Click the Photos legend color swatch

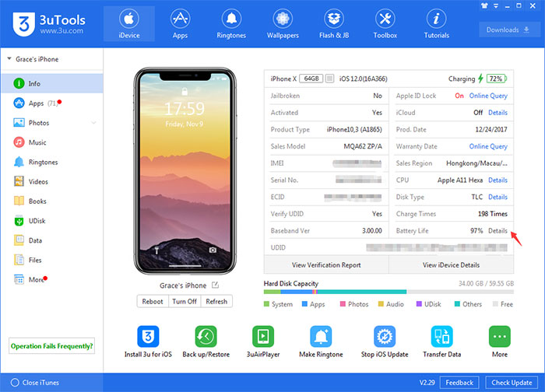(x=343, y=304)
